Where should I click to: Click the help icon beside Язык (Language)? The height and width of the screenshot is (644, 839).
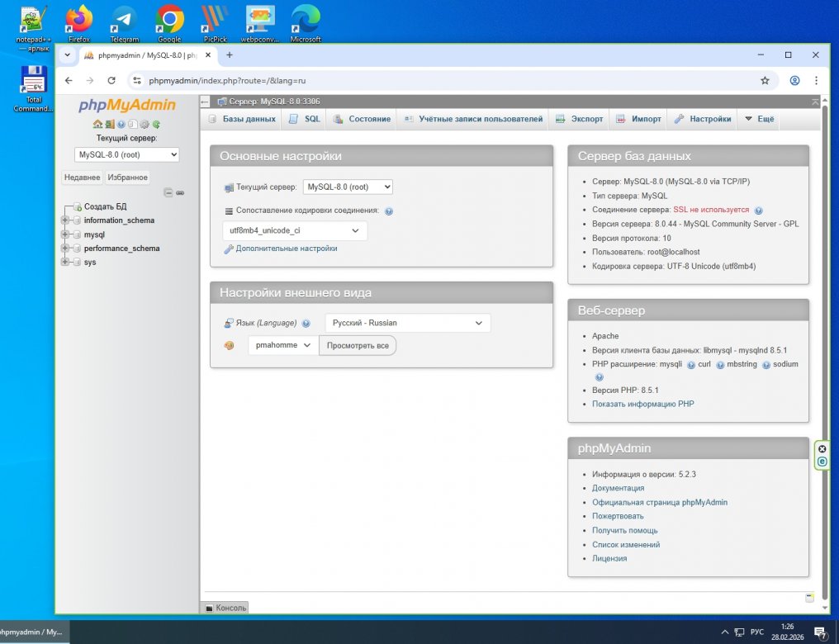point(306,323)
